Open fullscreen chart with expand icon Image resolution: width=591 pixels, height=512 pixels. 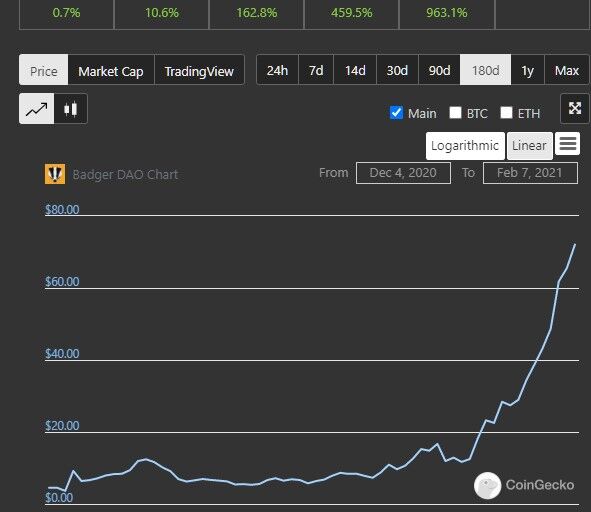click(x=575, y=109)
